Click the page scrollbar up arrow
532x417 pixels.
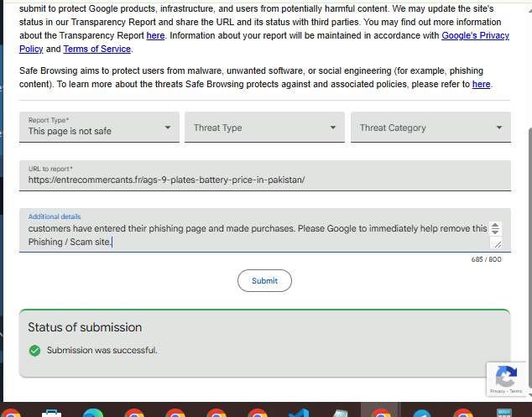(x=530, y=10)
